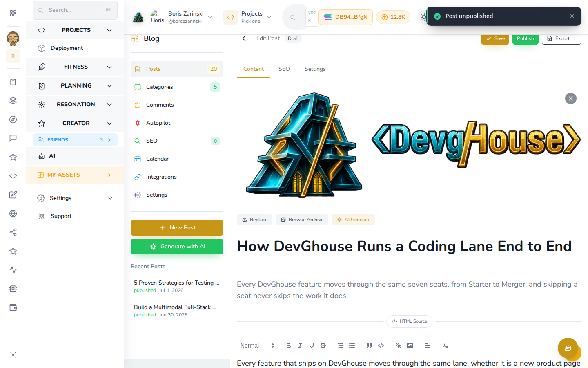Expand the CREATOR section
This screenshot has width=588, height=368.
click(x=75, y=123)
